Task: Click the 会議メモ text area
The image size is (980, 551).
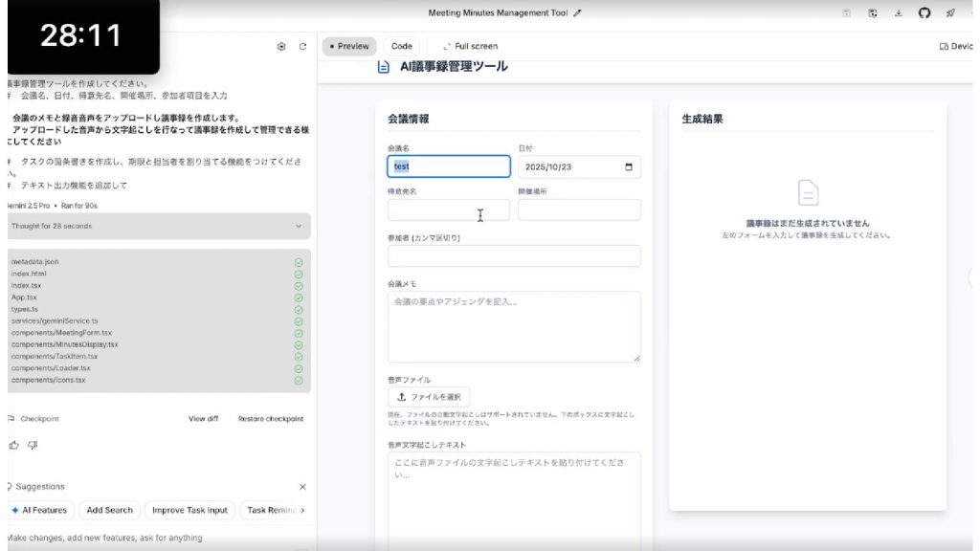Action: point(514,326)
